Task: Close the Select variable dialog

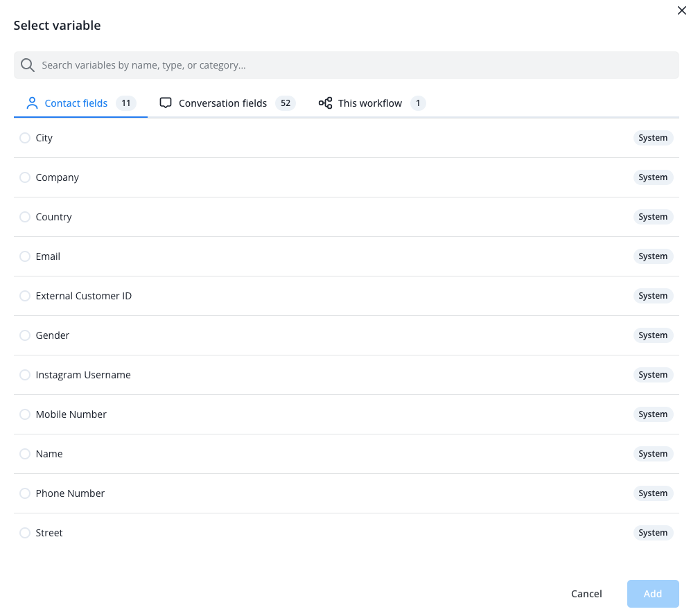Action: point(681,10)
